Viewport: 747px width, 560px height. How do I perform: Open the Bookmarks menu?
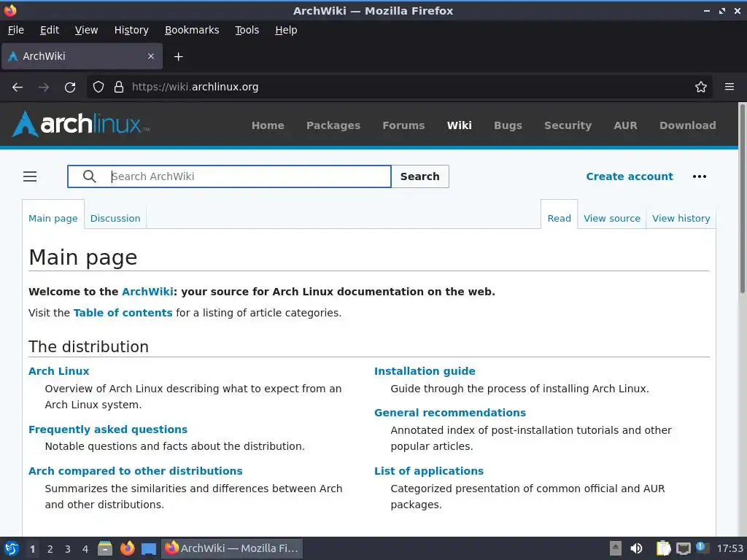click(192, 30)
